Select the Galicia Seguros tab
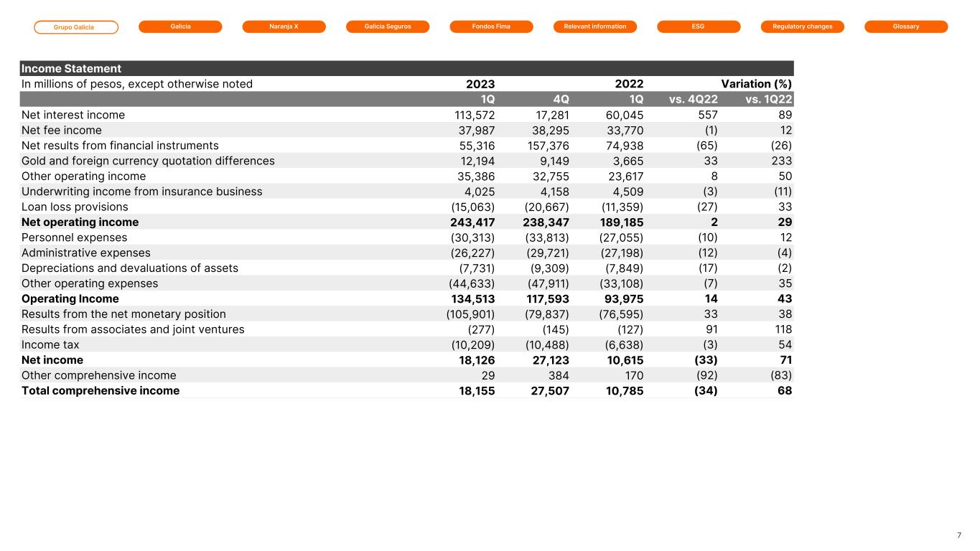 (388, 27)
